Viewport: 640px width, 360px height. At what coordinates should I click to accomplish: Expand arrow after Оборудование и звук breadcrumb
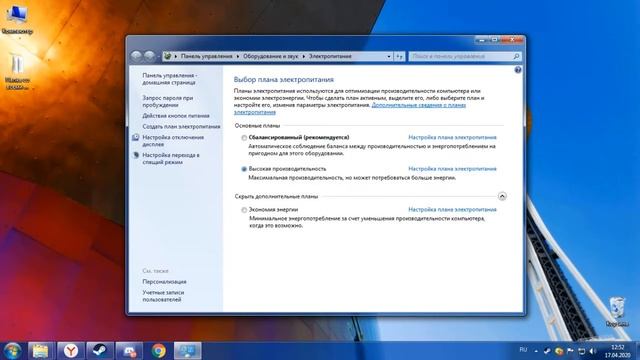[x=304, y=56]
